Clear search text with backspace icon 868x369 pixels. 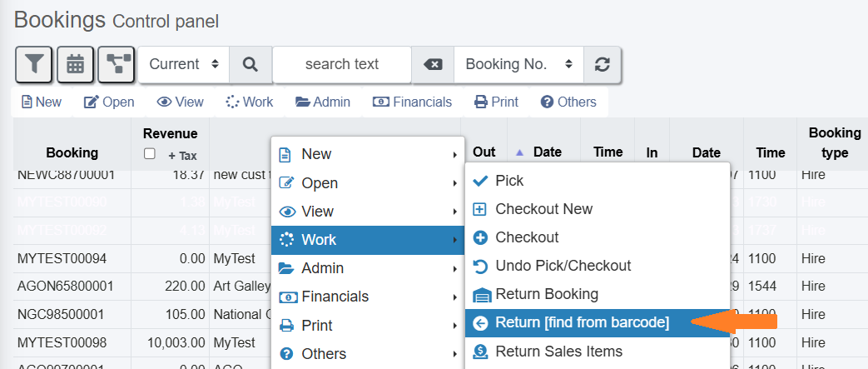pos(433,64)
